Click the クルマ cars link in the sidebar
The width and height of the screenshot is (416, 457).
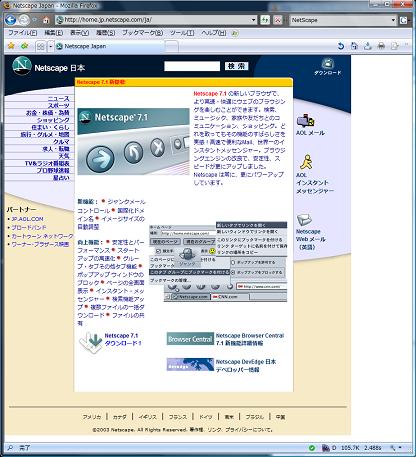point(61,142)
